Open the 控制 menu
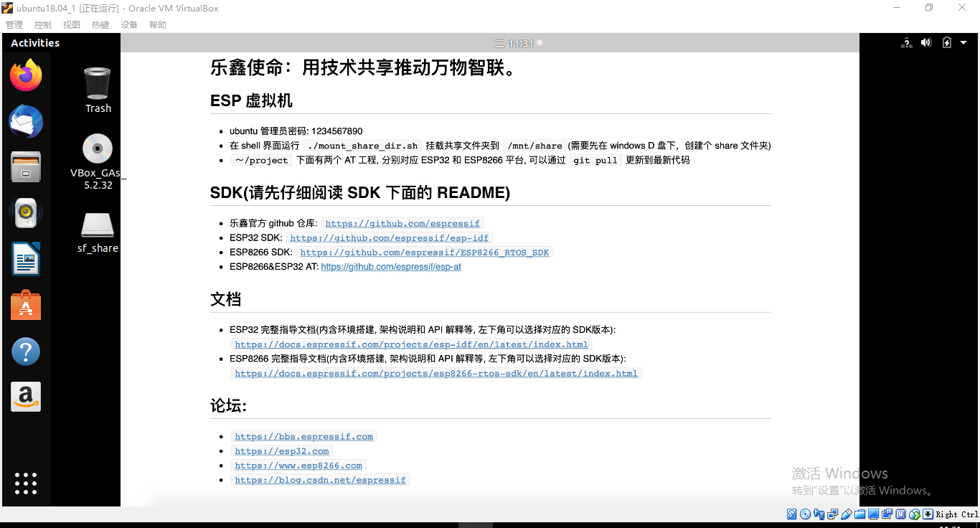This screenshot has height=528, width=980. pos(42,24)
